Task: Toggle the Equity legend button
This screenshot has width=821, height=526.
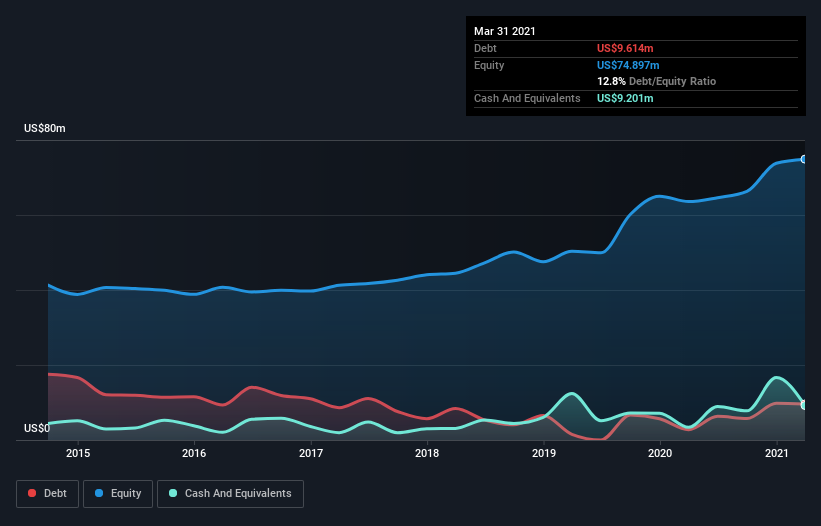Action: coord(118,494)
